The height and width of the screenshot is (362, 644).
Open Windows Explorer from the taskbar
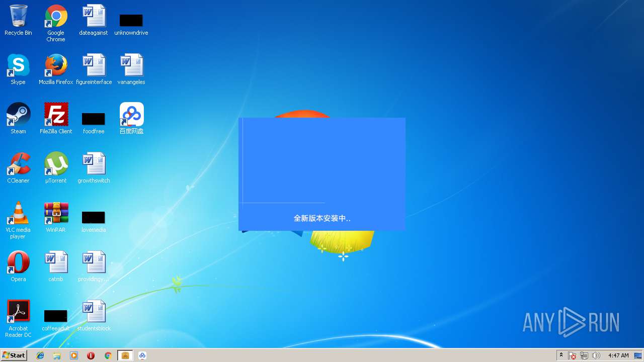(57, 355)
